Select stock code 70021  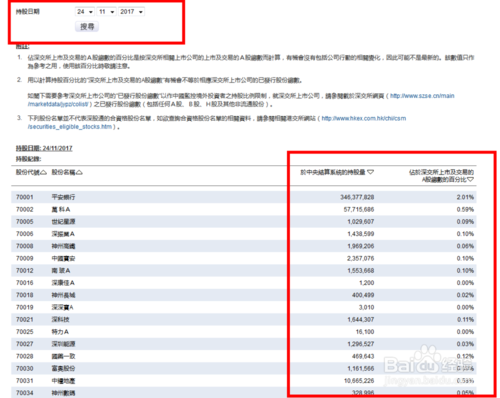click(x=25, y=320)
